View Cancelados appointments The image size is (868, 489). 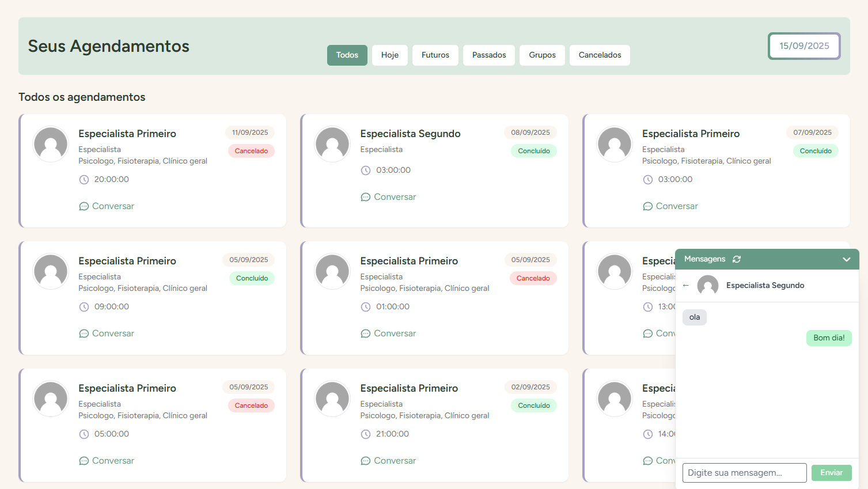coord(600,55)
